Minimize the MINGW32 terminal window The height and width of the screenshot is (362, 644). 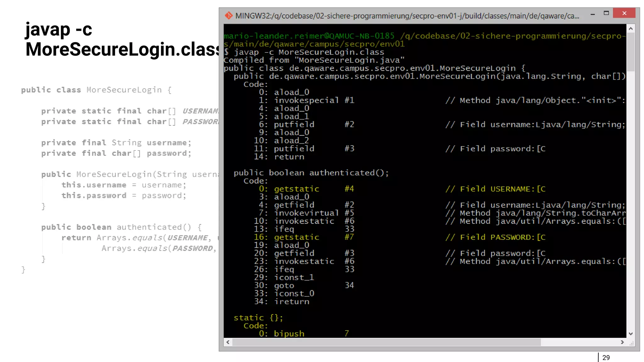592,14
